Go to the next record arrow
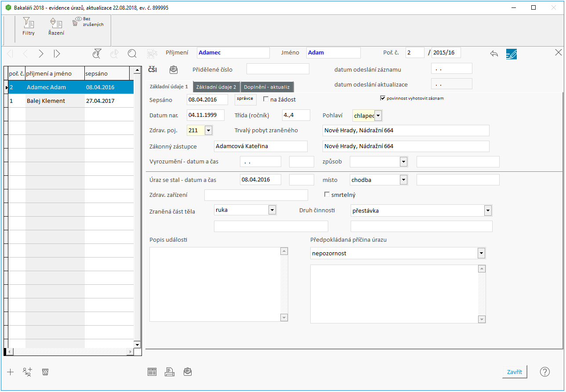This screenshot has height=392, width=566. point(41,54)
